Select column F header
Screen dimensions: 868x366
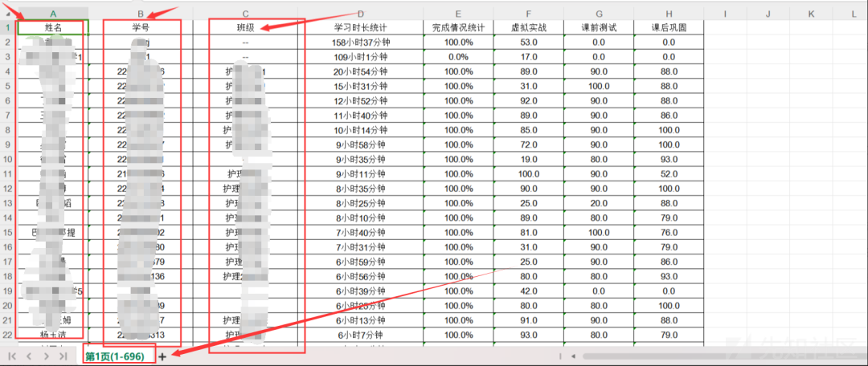point(529,14)
